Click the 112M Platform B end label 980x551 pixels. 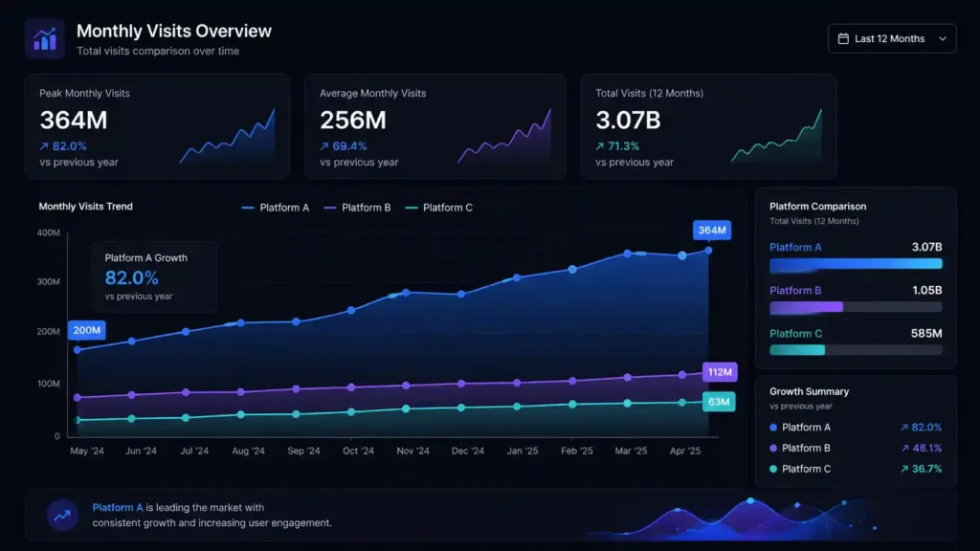tap(720, 372)
